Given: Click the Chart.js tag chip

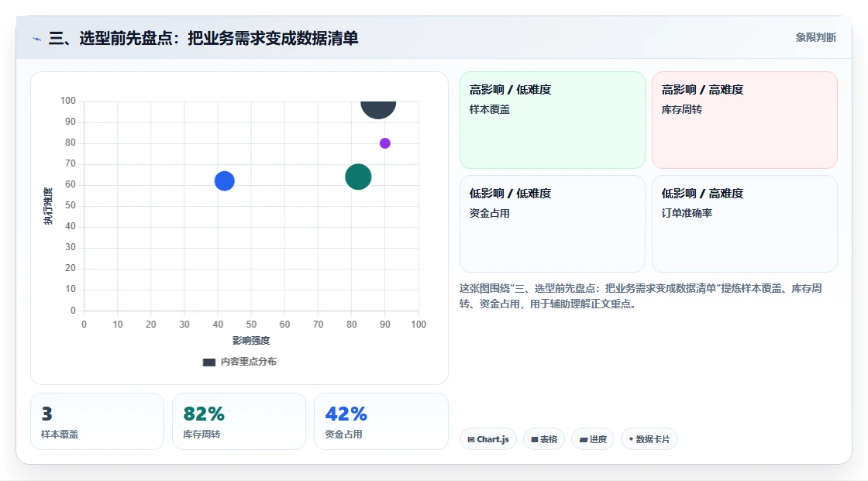Looking at the screenshot, I should pos(488,439).
